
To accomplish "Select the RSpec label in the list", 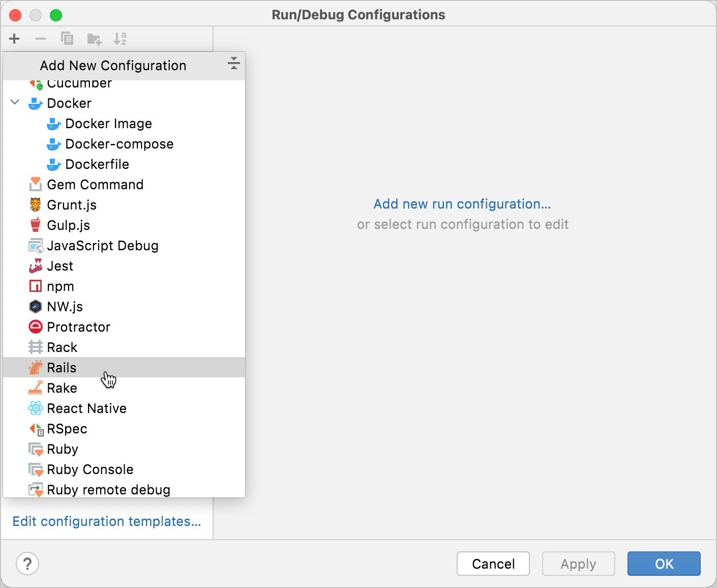I will pyautogui.click(x=67, y=429).
